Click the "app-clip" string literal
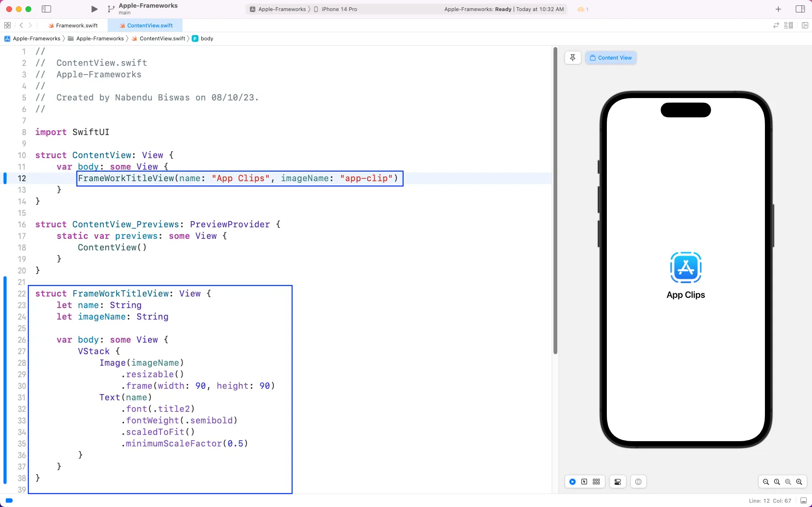The width and height of the screenshot is (812, 507). pyautogui.click(x=366, y=178)
